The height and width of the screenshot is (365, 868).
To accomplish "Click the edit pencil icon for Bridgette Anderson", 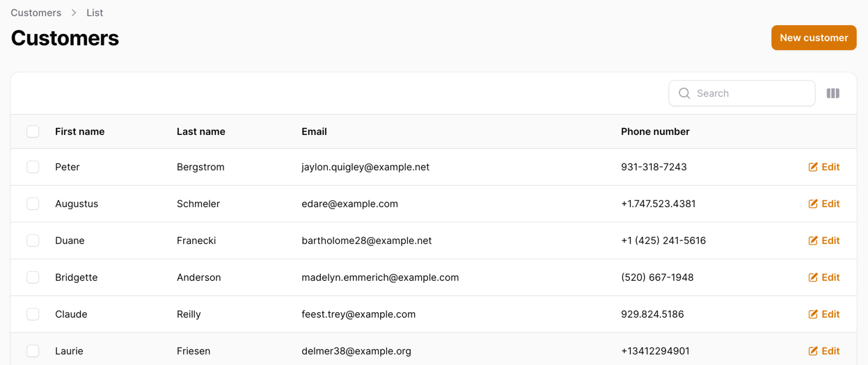I will point(812,277).
